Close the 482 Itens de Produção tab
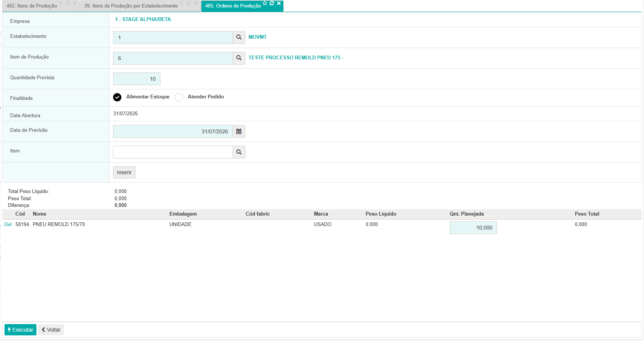Viewport: 644px width, 341px height. (x=75, y=3)
